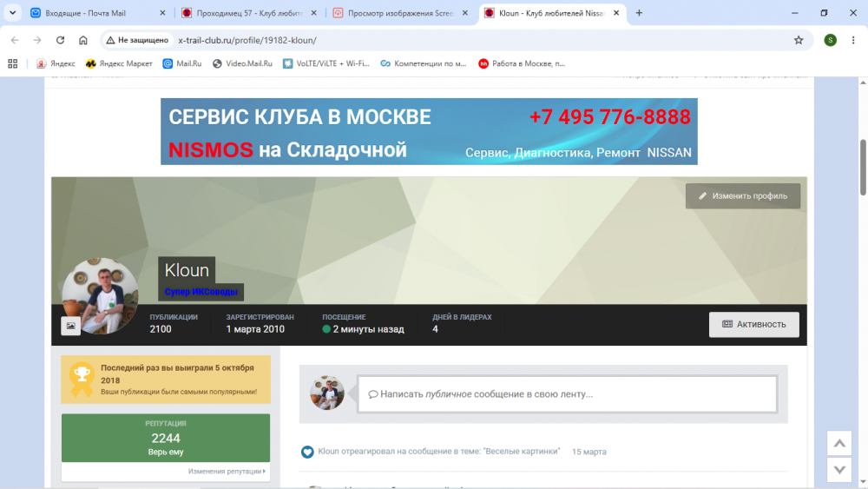This screenshot has height=489, width=868.
Task: Go back to previous page
Action: [x=15, y=40]
